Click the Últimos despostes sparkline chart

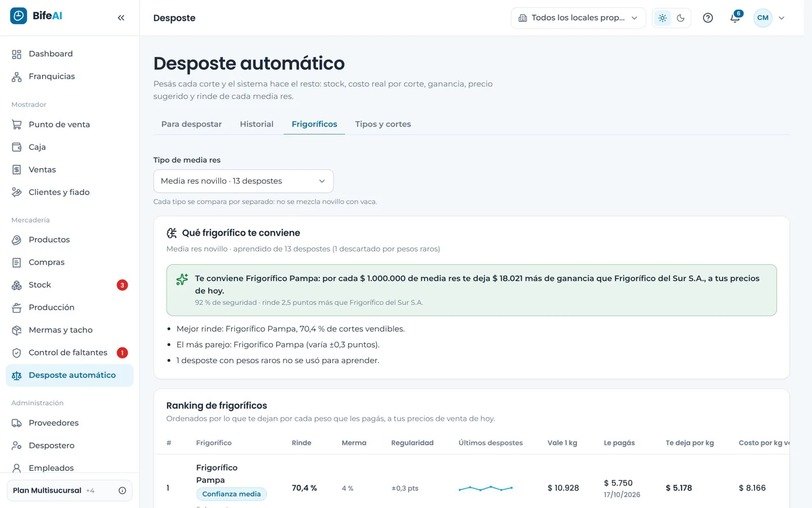click(486, 488)
